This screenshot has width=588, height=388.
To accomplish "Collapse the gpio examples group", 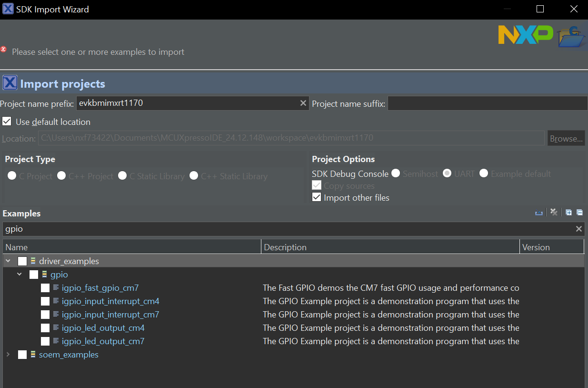I will tap(19, 274).
